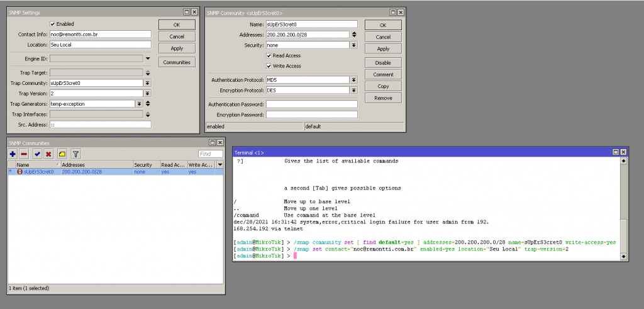Click the Find search field

point(211,154)
